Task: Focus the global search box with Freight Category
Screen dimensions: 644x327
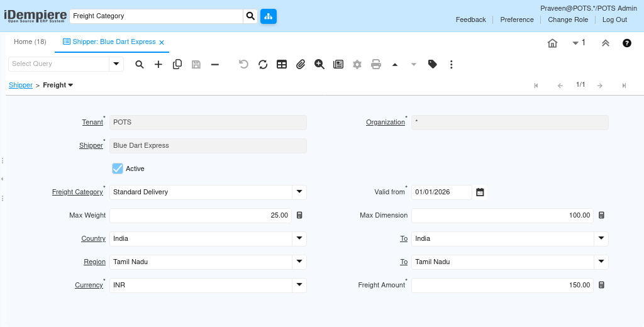Action: pos(157,16)
